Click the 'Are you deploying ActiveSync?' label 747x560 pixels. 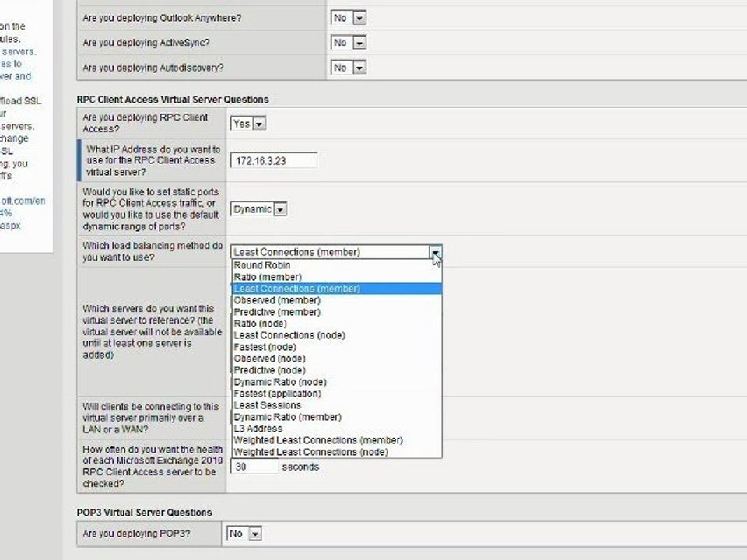(146, 43)
